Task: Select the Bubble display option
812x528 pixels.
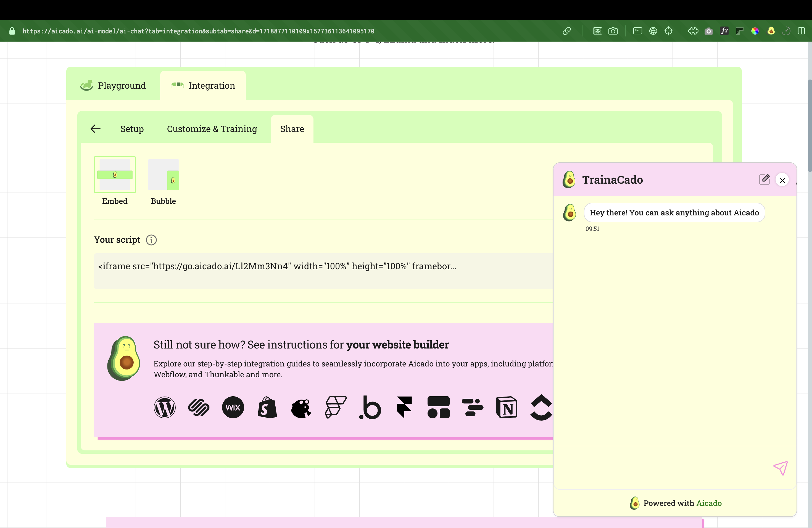Action: click(164, 175)
